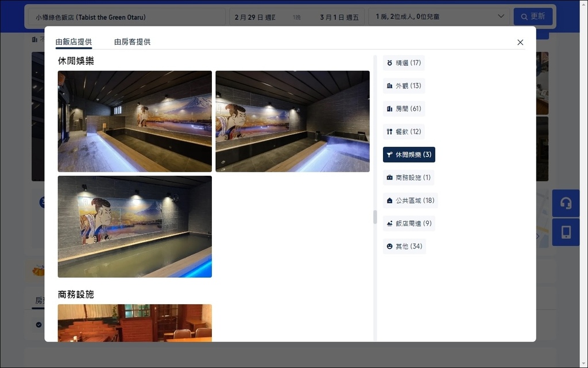Click the cocktail glass icon beside 休閒娛樂
This screenshot has width=588, height=368.
(x=390, y=154)
